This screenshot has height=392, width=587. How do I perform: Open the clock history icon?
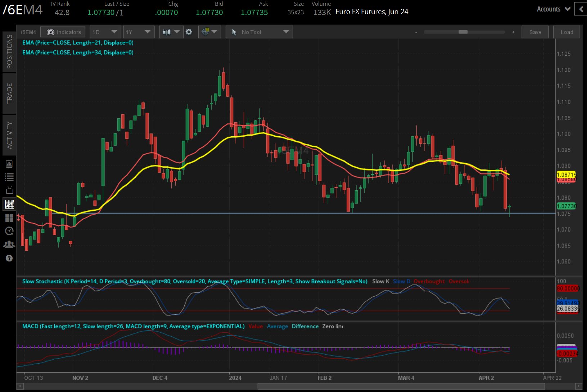tap(9, 231)
